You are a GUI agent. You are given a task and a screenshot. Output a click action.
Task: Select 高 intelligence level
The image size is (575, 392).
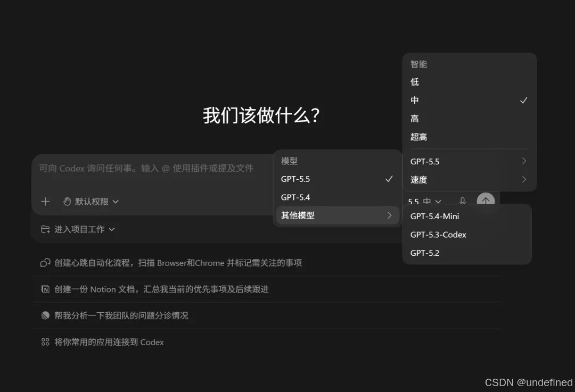pos(470,118)
